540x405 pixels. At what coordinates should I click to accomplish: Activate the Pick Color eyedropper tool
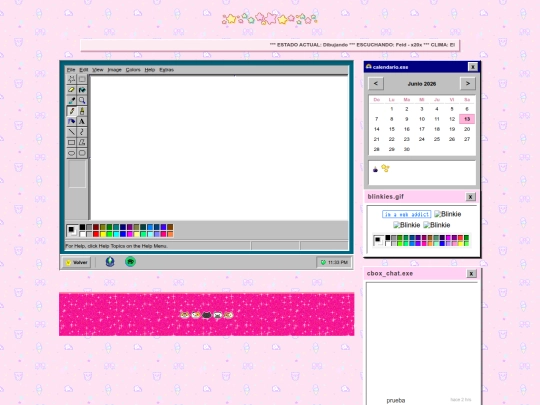click(x=71, y=101)
